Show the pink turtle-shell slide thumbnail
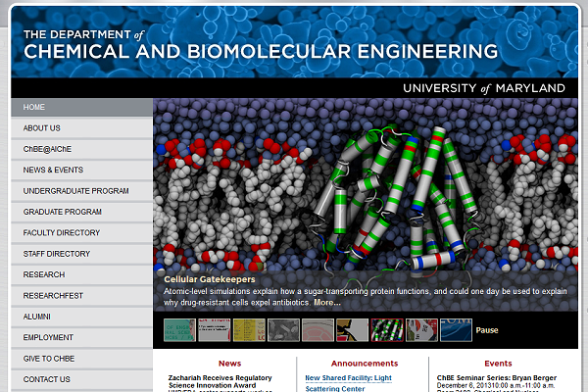This screenshot has width=588, height=392. (x=318, y=330)
